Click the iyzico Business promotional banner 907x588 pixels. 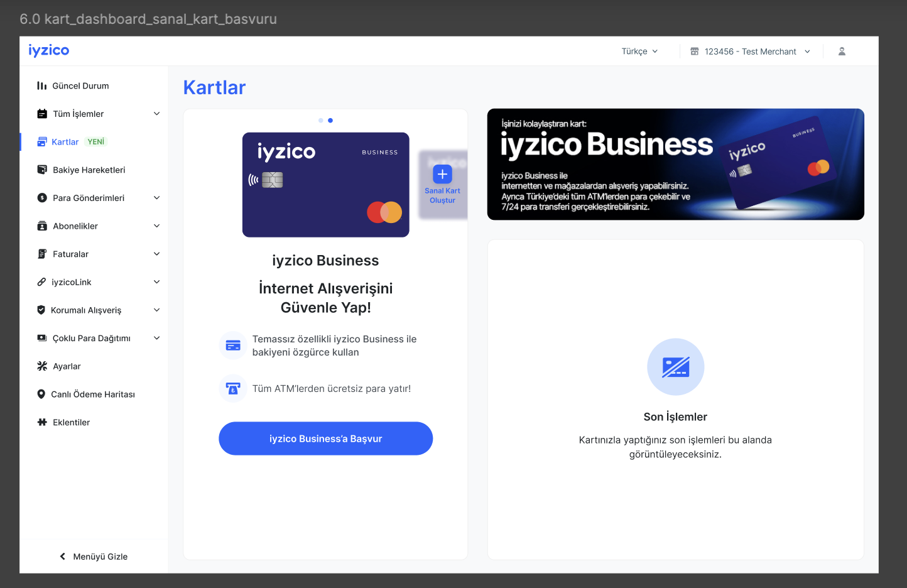click(675, 165)
